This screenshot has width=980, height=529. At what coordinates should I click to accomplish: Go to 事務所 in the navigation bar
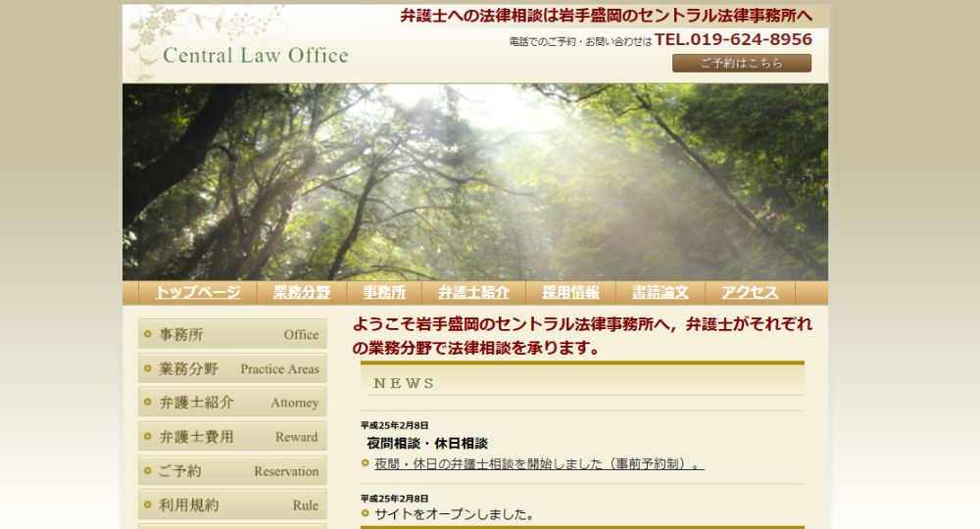coord(384,292)
